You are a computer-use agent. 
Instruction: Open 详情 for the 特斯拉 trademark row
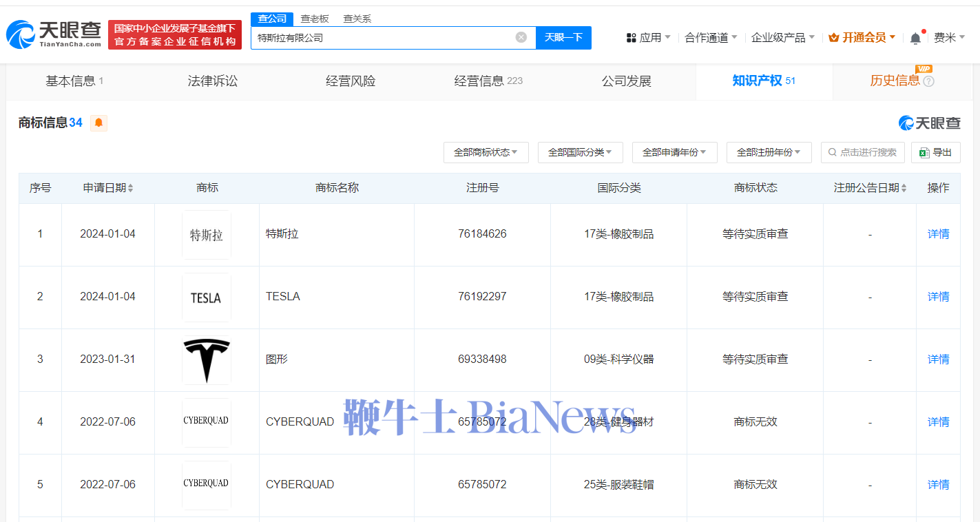(x=937, y=233)
